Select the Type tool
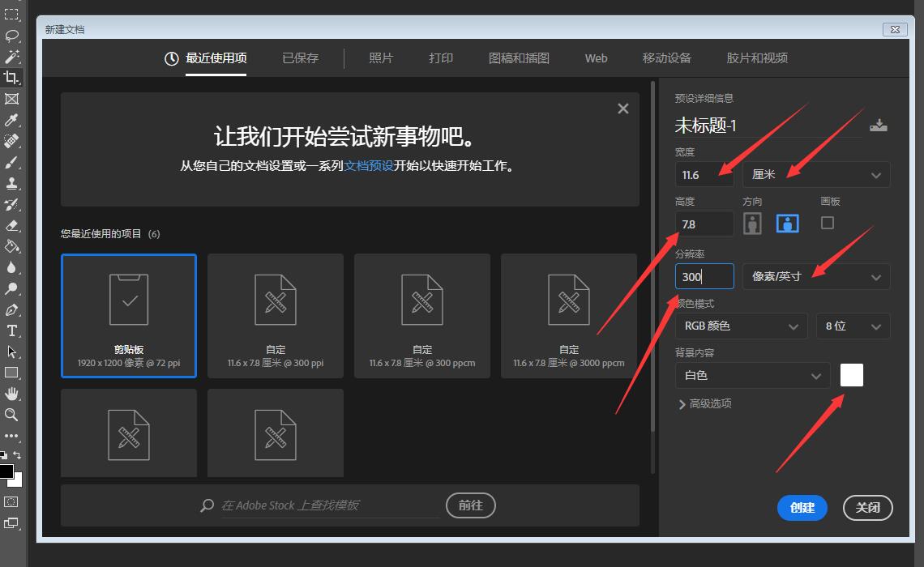 pyautogui.click(x=11, y=328)
